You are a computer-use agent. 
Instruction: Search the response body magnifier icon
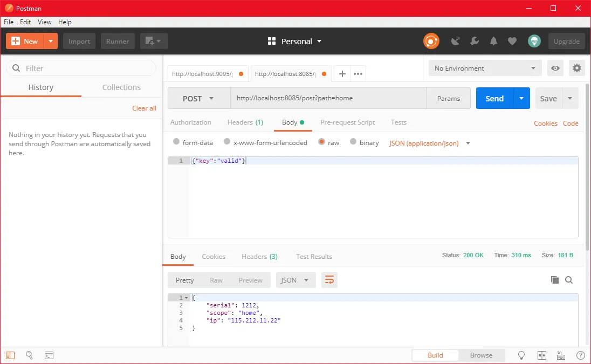(569, 280)
